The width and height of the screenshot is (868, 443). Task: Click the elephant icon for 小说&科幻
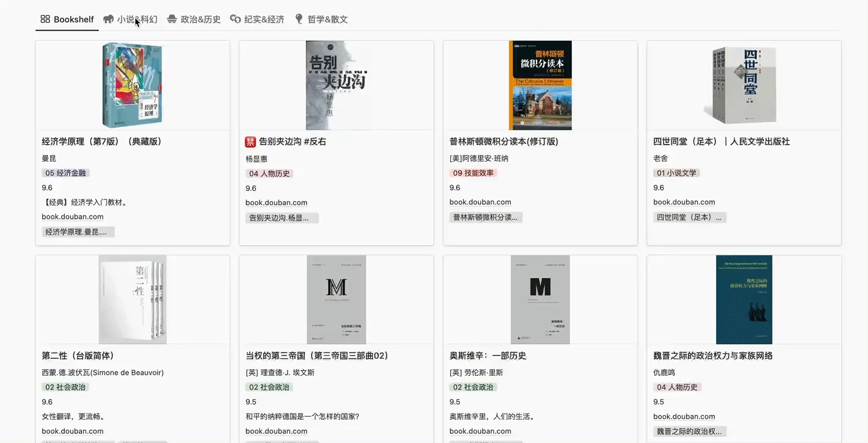click(x=109, y=19)
